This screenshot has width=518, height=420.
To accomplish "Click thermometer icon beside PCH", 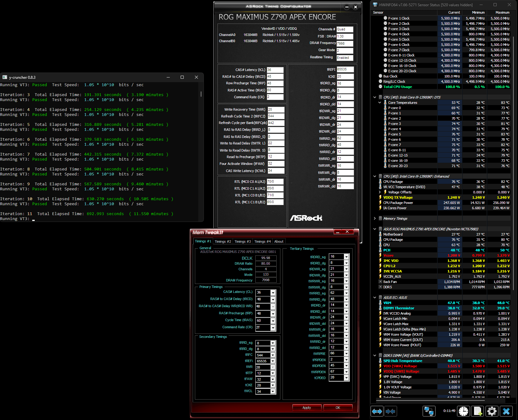I will click(x=380, y=250).
